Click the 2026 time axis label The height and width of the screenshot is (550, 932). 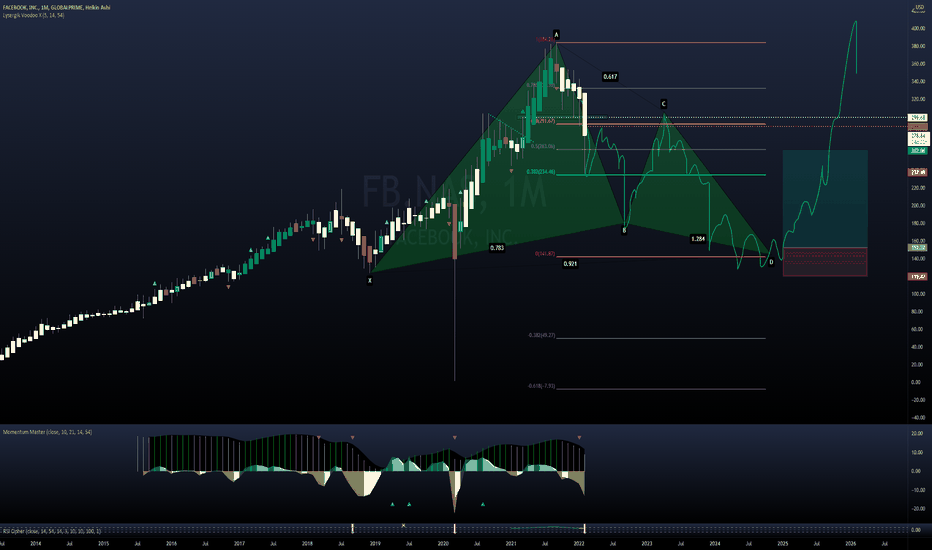click(851, 543)
